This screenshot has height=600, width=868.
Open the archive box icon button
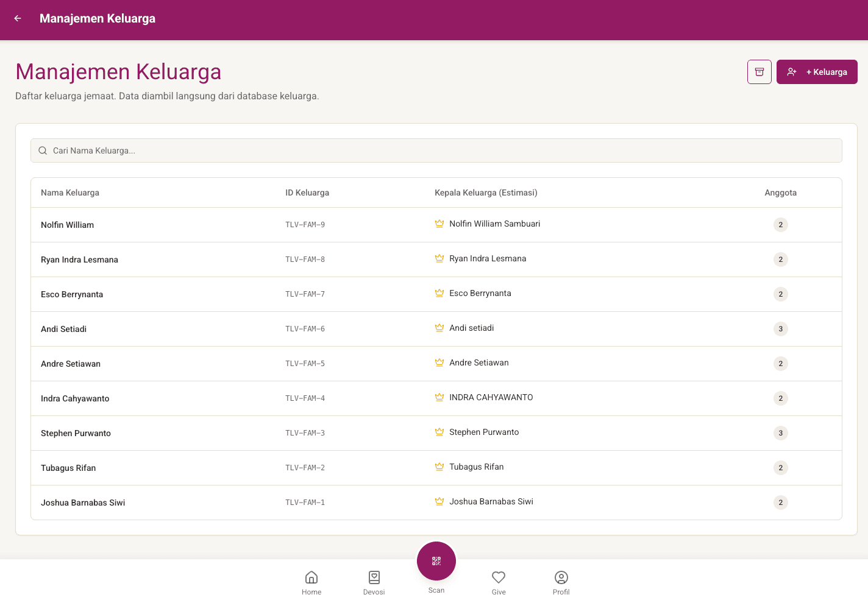(x=759, y=72)
